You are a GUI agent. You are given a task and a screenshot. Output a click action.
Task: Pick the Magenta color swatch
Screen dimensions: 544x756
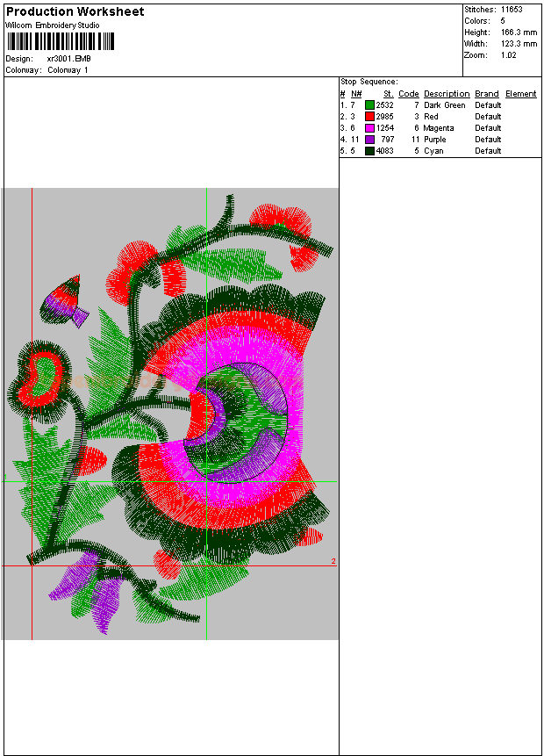coord(369,128)
